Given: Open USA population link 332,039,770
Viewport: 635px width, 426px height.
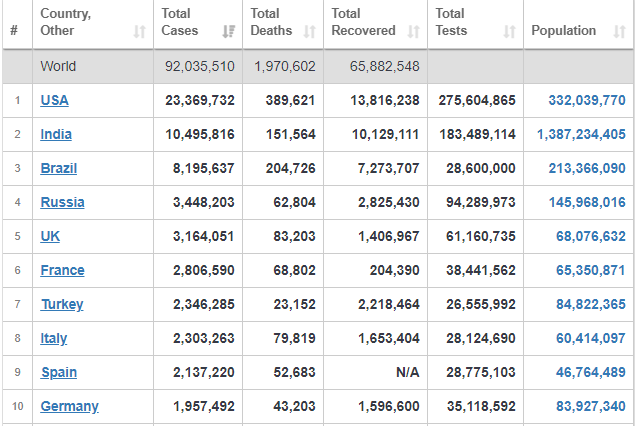Looking at the screenshot, I should pos(587,100).
